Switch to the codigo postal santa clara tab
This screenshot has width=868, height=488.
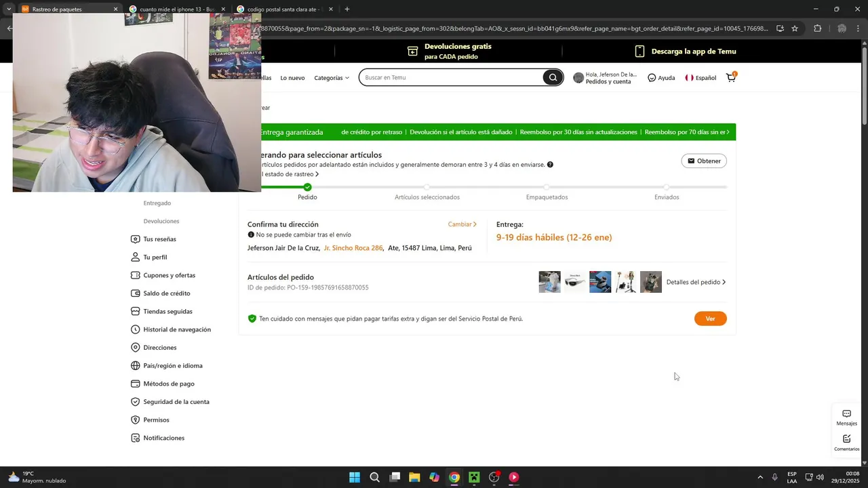pos(285,9)
